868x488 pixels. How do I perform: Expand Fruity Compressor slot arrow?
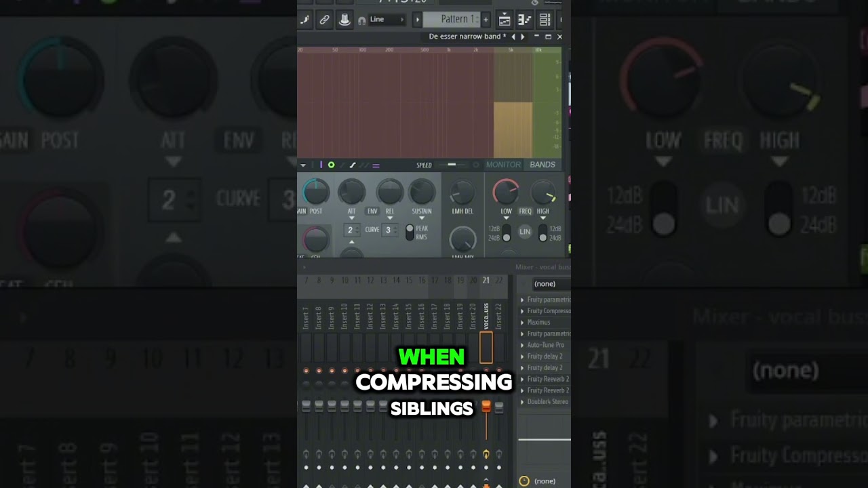522,311
